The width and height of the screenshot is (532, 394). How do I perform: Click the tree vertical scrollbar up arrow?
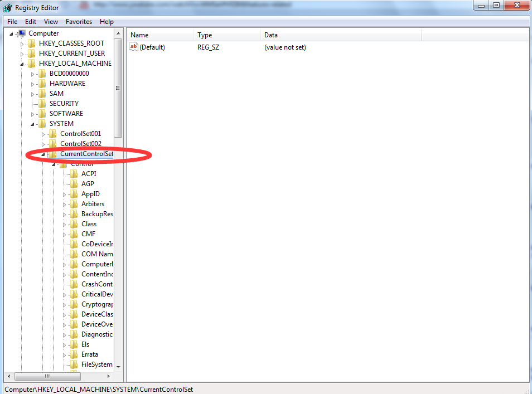point(118,33)
